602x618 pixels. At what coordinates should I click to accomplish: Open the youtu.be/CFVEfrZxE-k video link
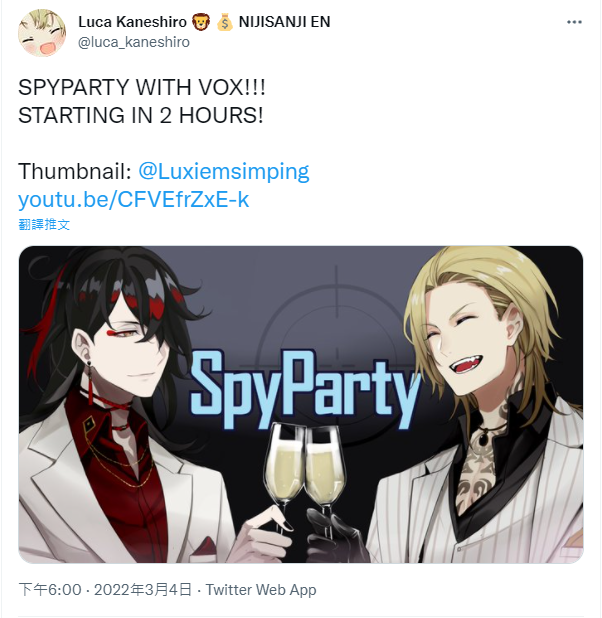tap(134, 200)
